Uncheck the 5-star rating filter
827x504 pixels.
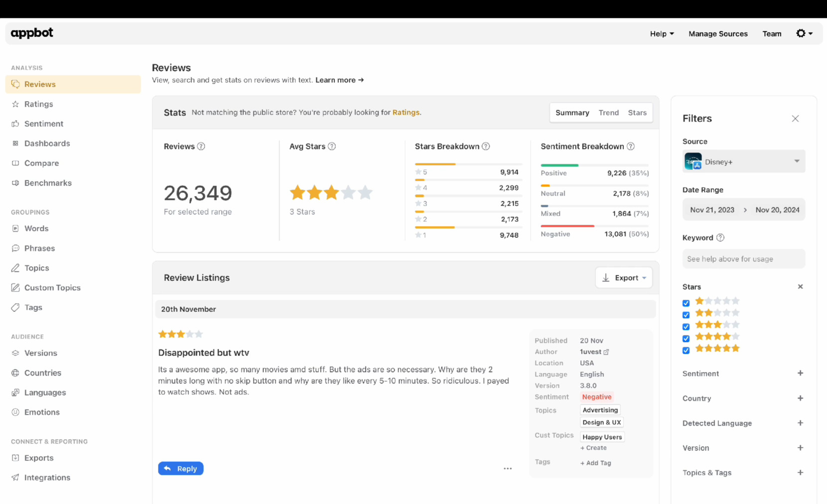tap(686, 351)
